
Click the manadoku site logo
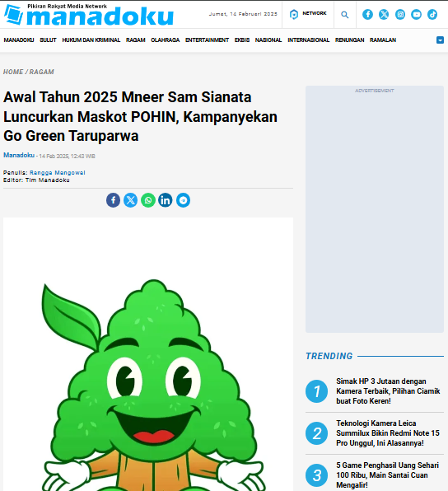(89, 14)
